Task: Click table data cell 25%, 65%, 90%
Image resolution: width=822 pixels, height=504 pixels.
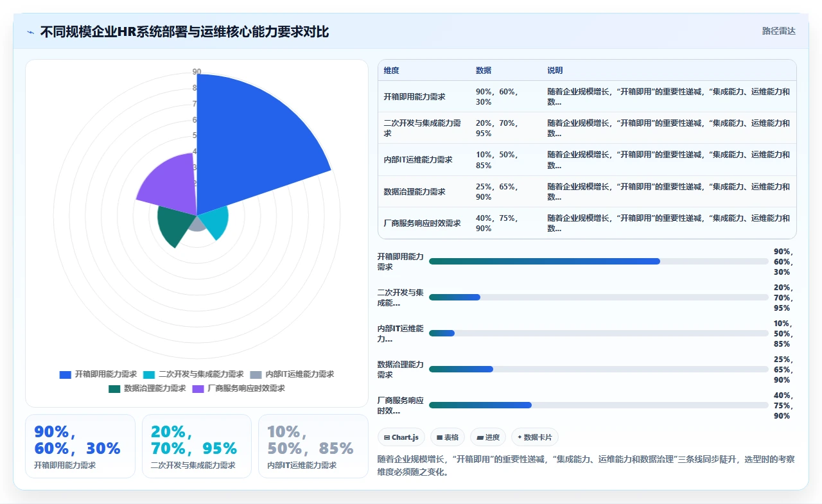Action: [x=506, y=191]
